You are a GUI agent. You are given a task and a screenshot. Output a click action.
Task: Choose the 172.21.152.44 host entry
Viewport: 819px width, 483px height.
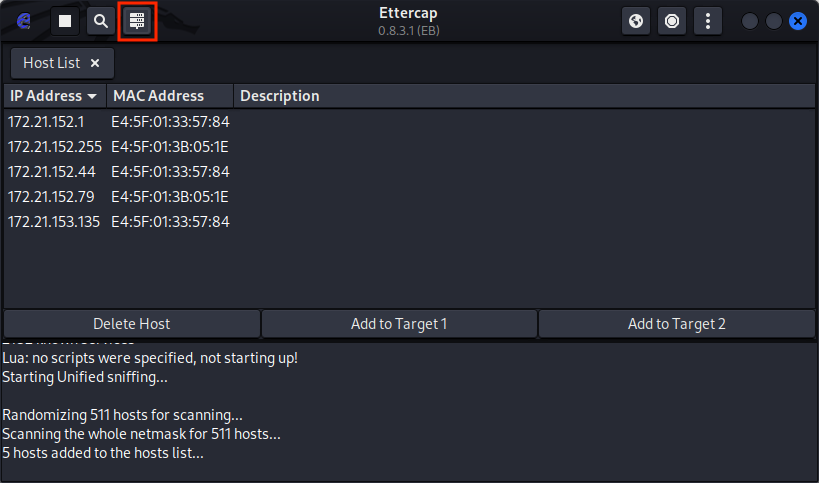(x=51, y=172)
